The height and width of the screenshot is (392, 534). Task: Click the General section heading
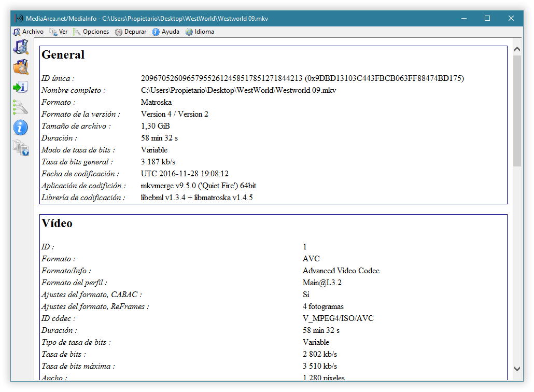pyautogui.click(x=63, y=55)
